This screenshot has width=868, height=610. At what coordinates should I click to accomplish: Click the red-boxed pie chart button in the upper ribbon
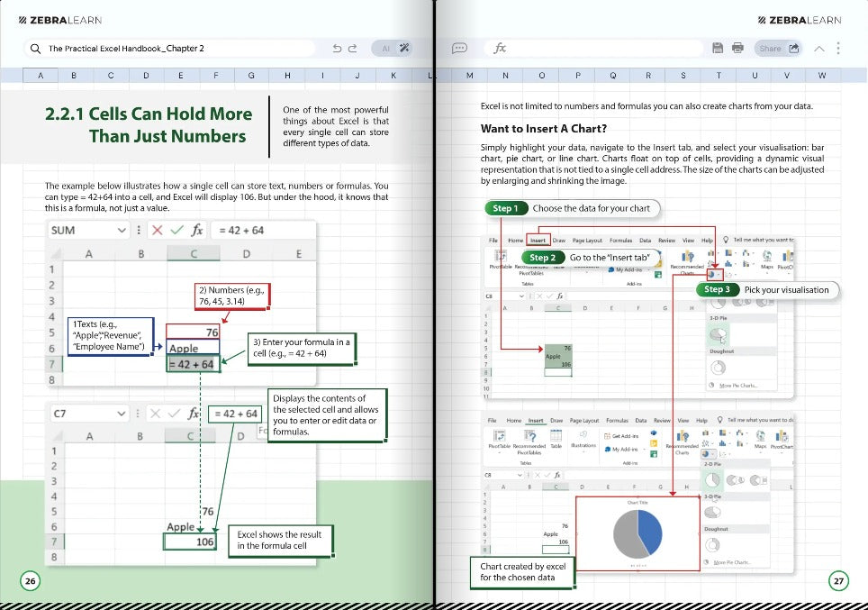[714, 274]
